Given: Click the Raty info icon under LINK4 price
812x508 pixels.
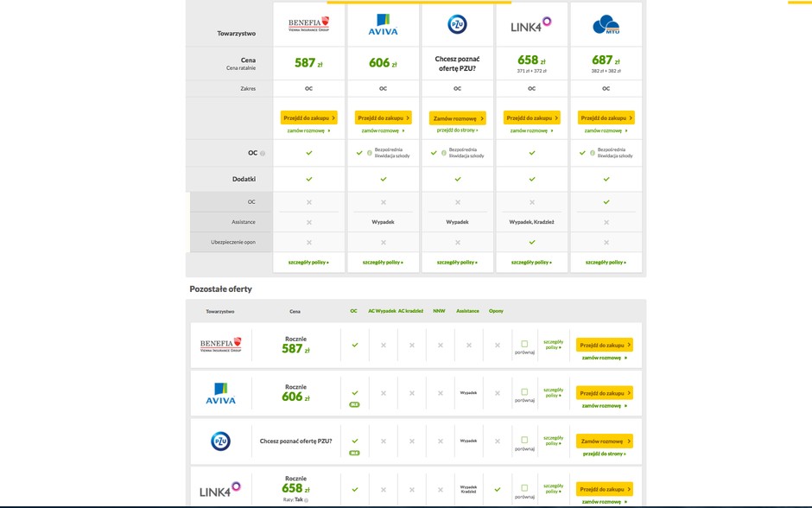Looking at the screenshot, I should pyautogui.click(x=306, y=500).
